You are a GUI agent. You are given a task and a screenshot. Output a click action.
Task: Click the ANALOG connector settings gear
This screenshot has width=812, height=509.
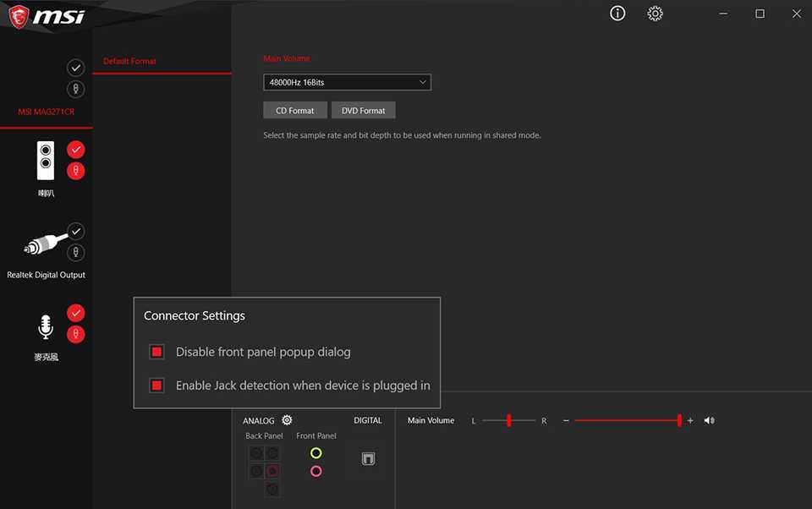(287, 420)
